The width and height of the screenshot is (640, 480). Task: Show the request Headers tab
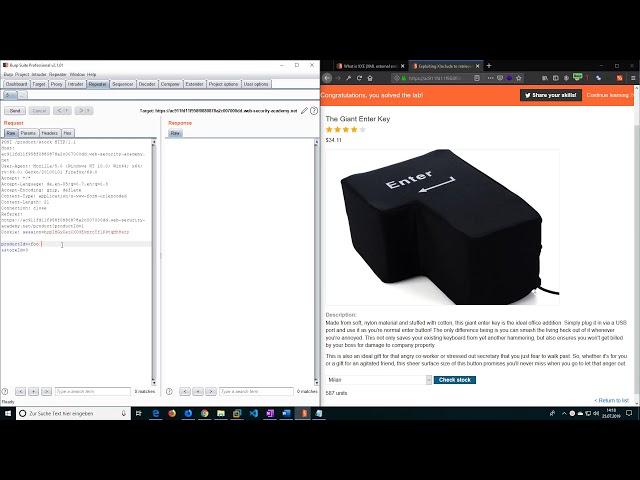tap(49, 133)
